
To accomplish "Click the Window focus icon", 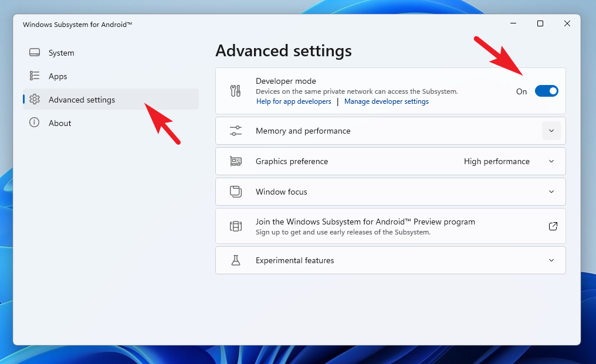I will 236,192.
